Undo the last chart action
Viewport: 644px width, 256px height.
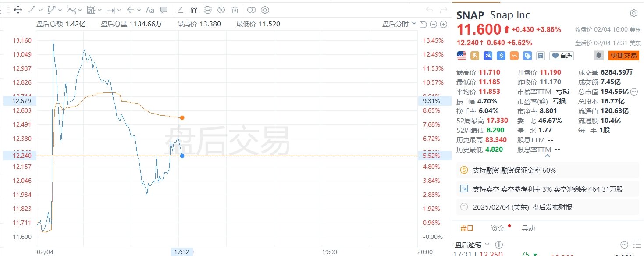(x=430, y=10)
